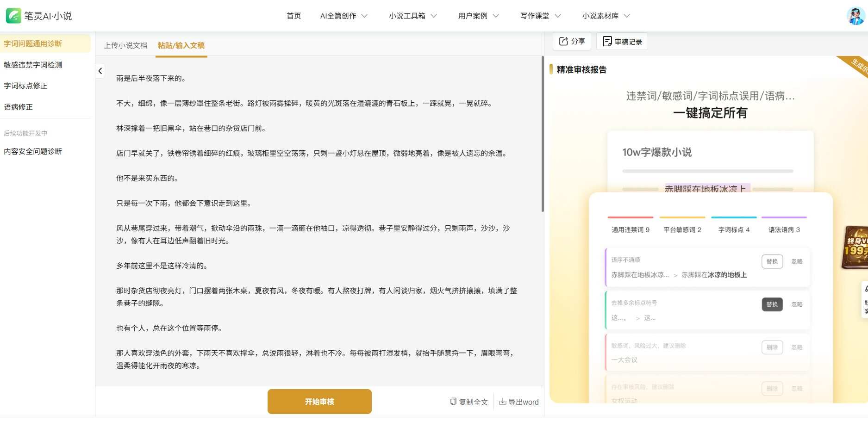Click 复制全文 to copy the text
This screenshot has width=868, height=421.
tap(468, 402)
